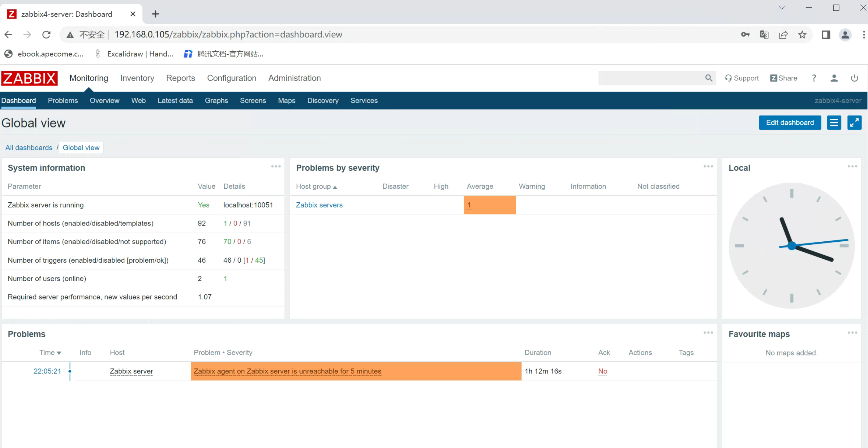
Task: Open the Configuration menu
Action: 231,78
